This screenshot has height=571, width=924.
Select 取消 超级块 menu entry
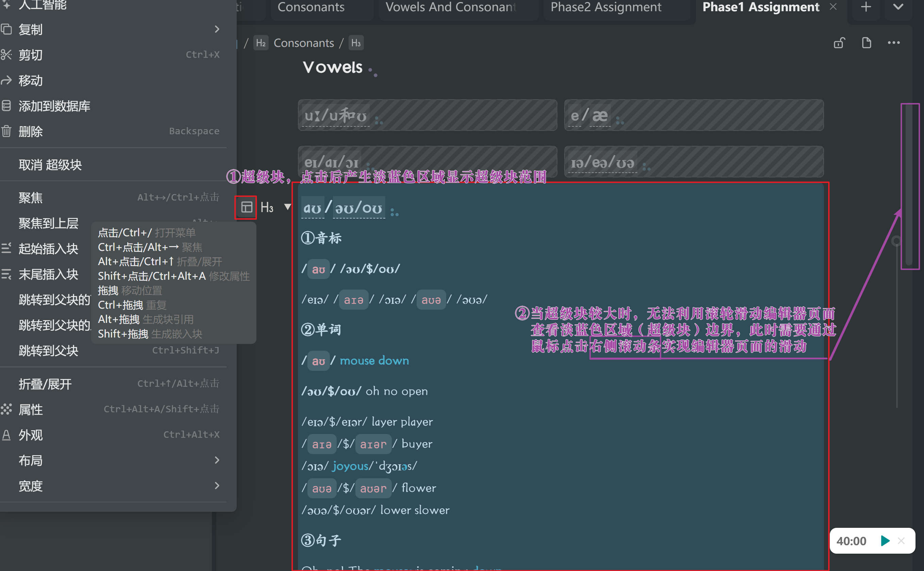pyautogui.click(x=50, y=165)
